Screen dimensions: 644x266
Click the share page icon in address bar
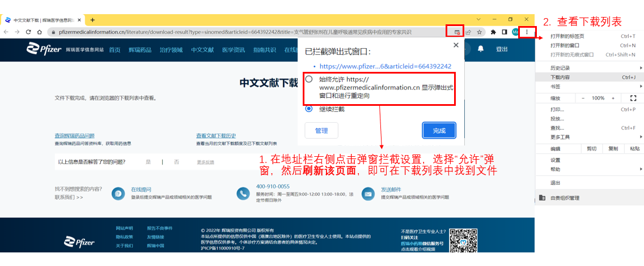468,32
